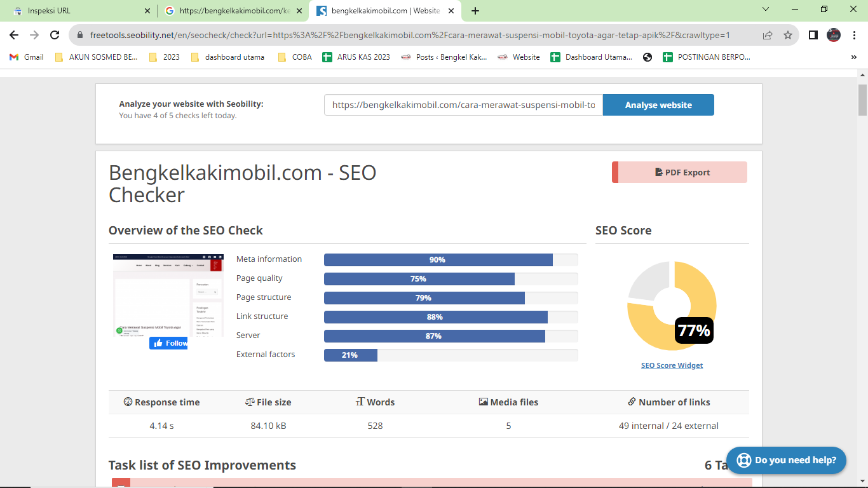Open the browser side panel
Viewport: 868px width, 488px height.
[x=813, y=36]
